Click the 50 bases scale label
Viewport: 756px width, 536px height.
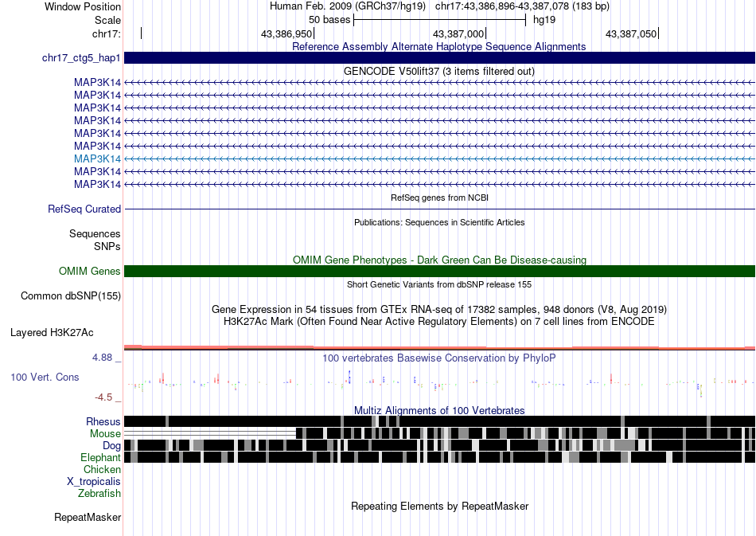pyautogui.click(x=329, y=20)
